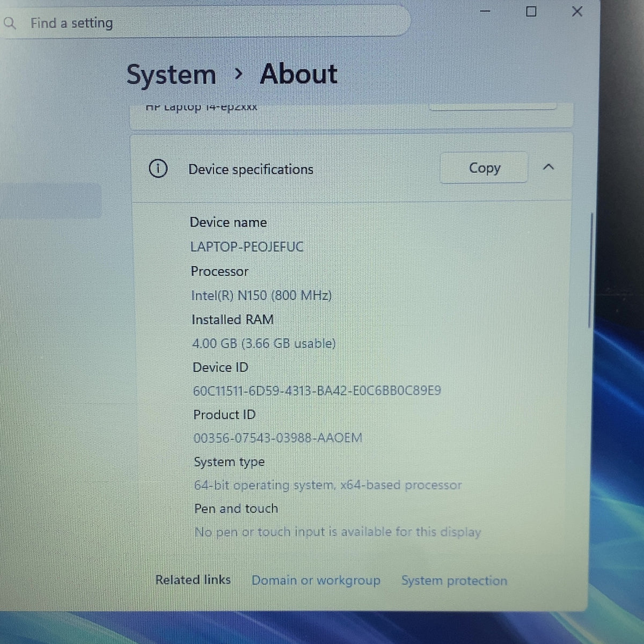Open Domain or workgroup link
Screen dimensions: 644x644
tap(316, 580)
